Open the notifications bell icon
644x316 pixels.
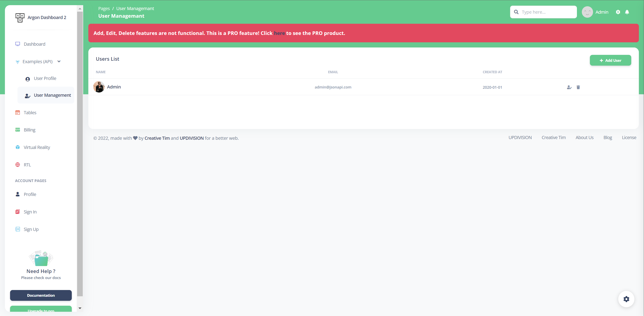tap(627, 12)
